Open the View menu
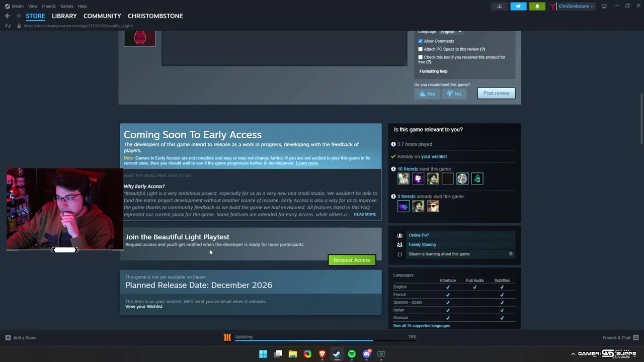 [33, 6]
